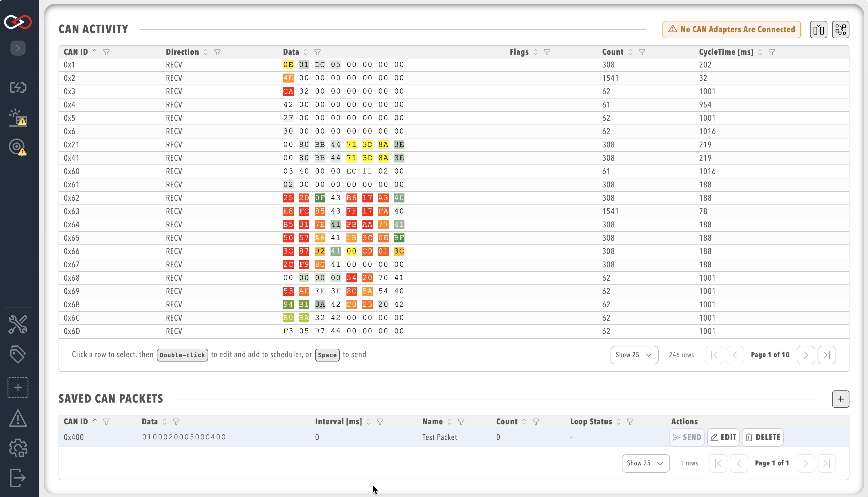Open settings gear in sidebar
This screenshot has width=868, height=497.
pos(18,448)
